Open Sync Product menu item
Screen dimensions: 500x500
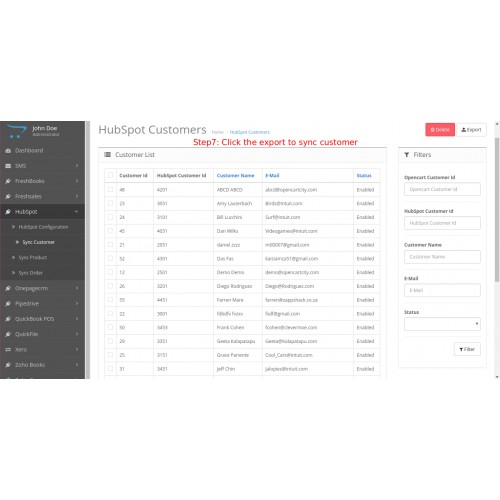(x=33, y=258)
